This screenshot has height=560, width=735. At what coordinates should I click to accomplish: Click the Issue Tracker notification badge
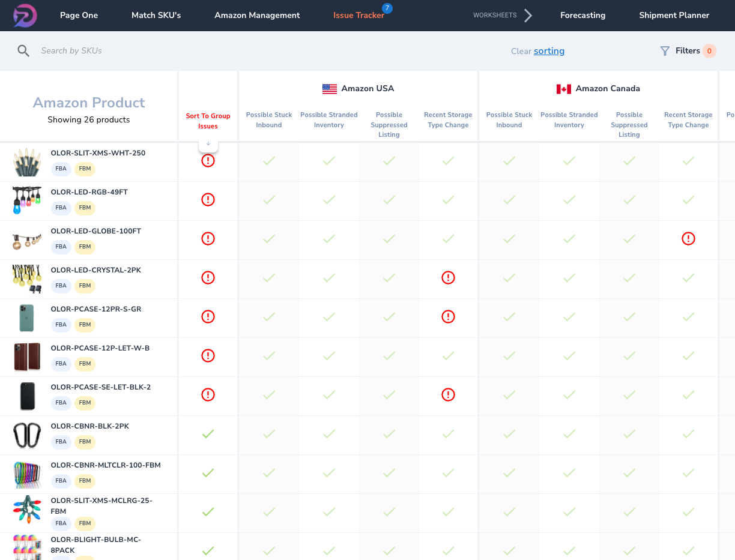coord(387,8)
